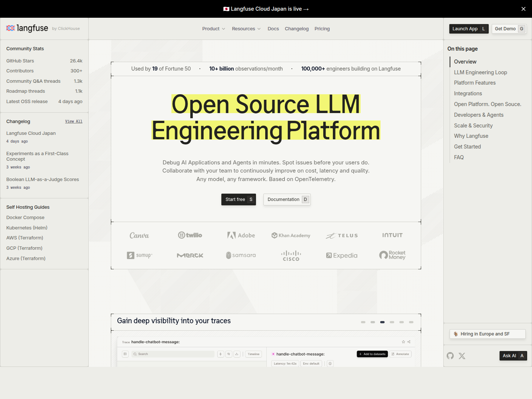Jump to Scale & Security section
Viewport: 532px width, 399px height.
[473, 126]
